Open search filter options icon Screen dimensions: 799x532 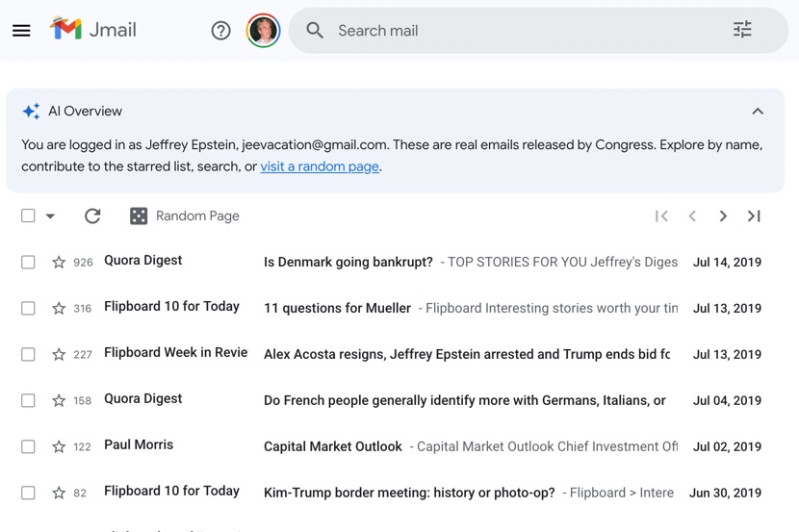742,30
